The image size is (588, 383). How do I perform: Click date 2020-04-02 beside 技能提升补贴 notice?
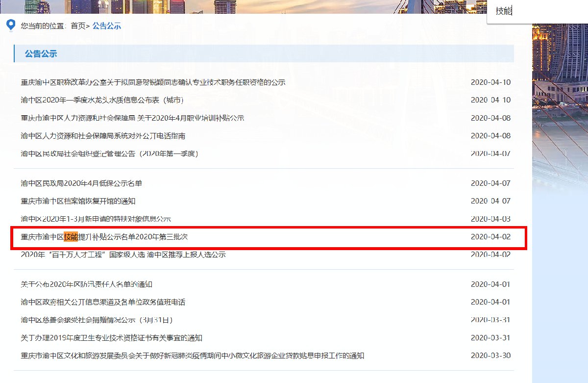tap(490, 237)
